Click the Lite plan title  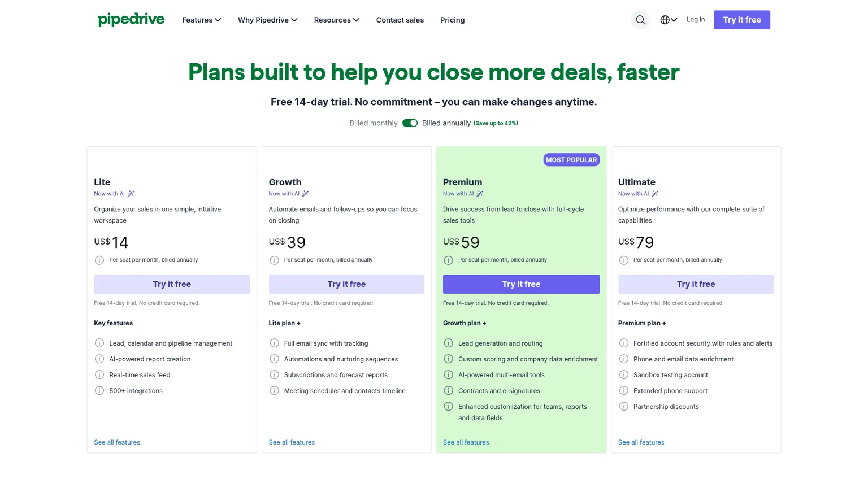click(102, 182)
